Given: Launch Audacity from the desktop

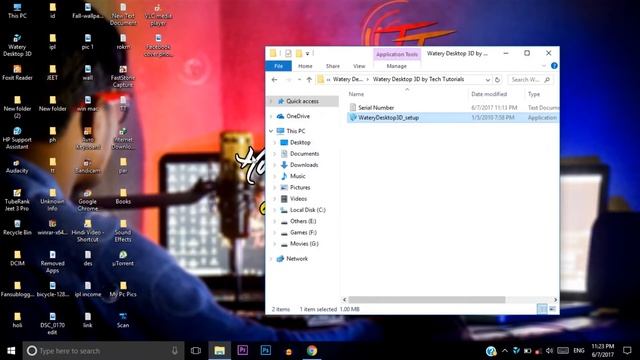Looking at the screenshot, I should (x=17, y=167).
